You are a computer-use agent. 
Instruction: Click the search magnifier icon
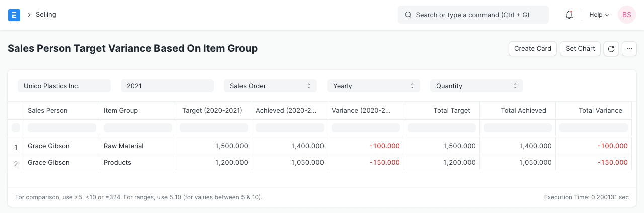click(408, 15)
